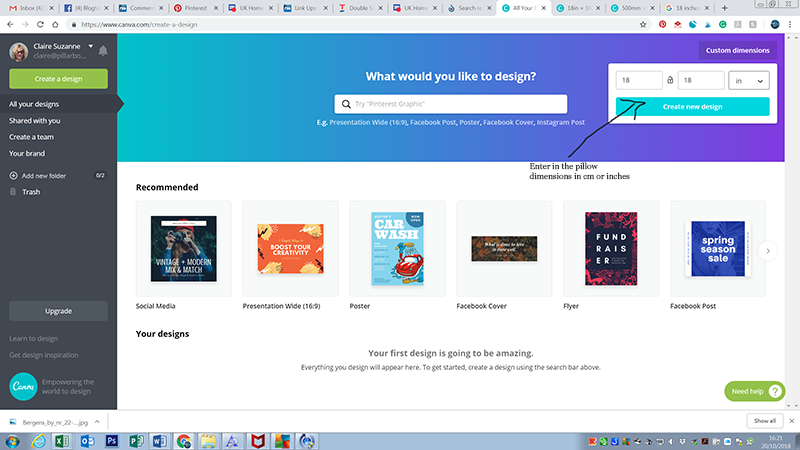Click the 'Create new design' button
800x450 pixels.
click(x=693, y=107)
